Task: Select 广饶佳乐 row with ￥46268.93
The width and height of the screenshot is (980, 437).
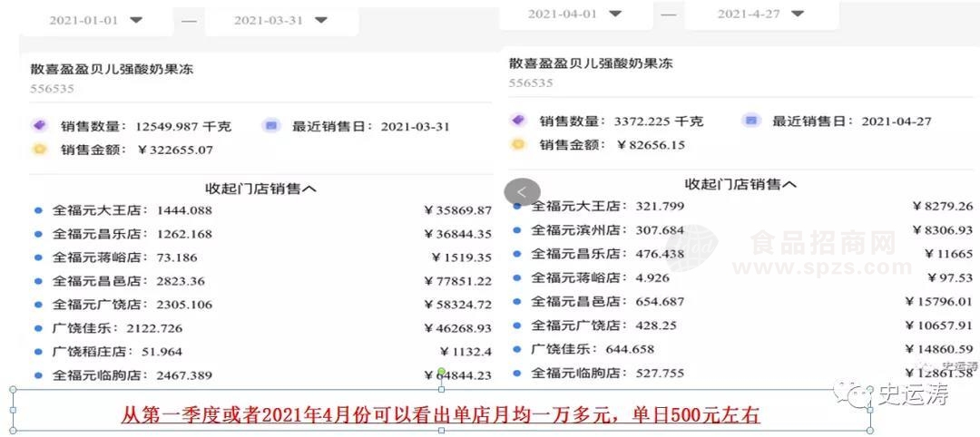Action: 263,328
